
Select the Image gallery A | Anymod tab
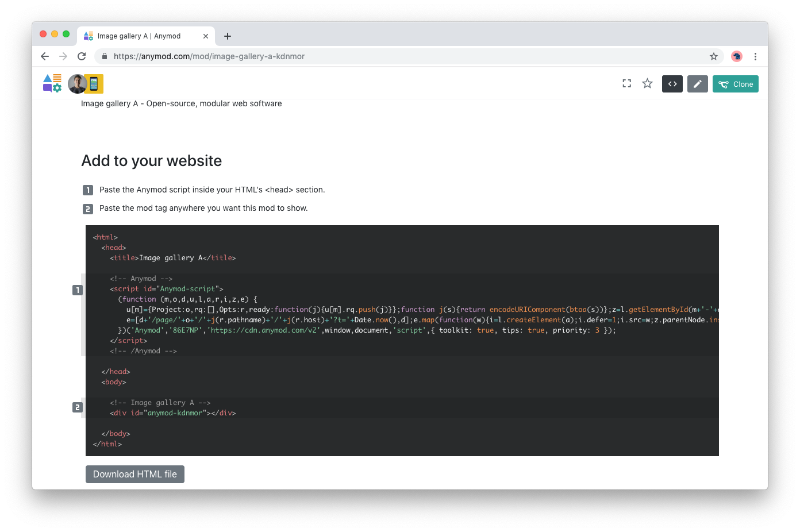[146, 36]
